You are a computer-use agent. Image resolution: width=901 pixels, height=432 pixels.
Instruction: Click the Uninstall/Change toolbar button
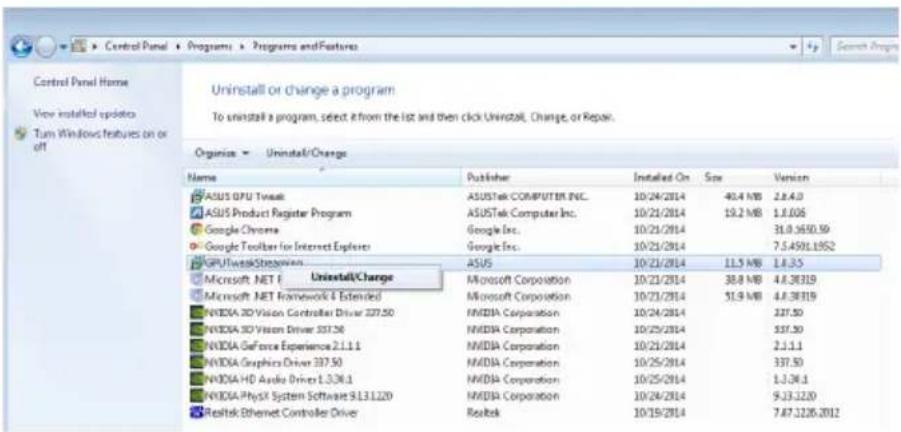pos(306,153)
